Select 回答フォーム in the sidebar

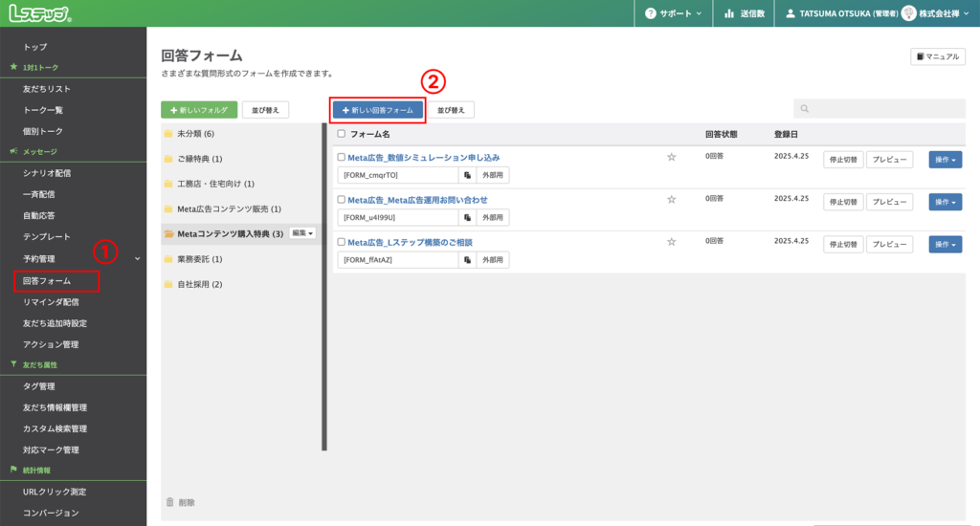46,281
